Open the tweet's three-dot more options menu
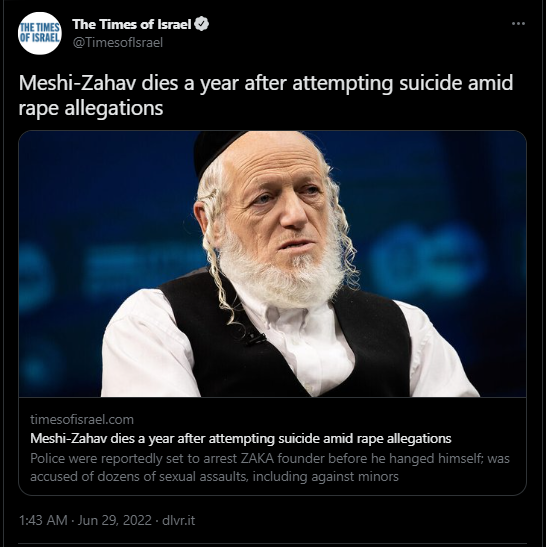546x547 pixels. coord(518,24)
